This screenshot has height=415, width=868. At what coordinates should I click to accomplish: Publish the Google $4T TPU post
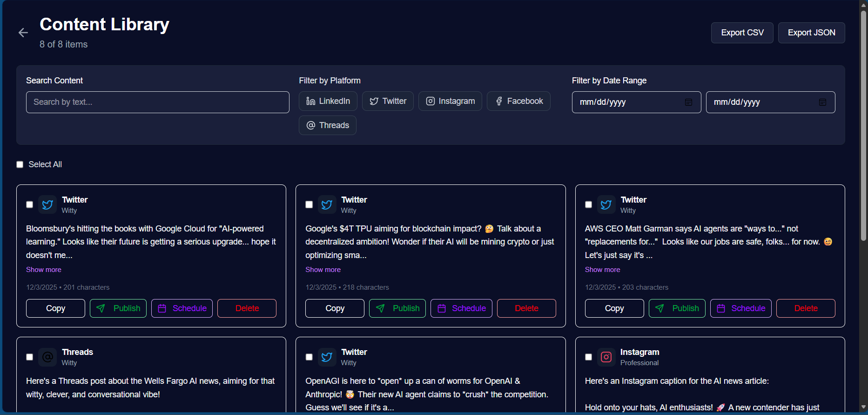(x=397, y=308)
